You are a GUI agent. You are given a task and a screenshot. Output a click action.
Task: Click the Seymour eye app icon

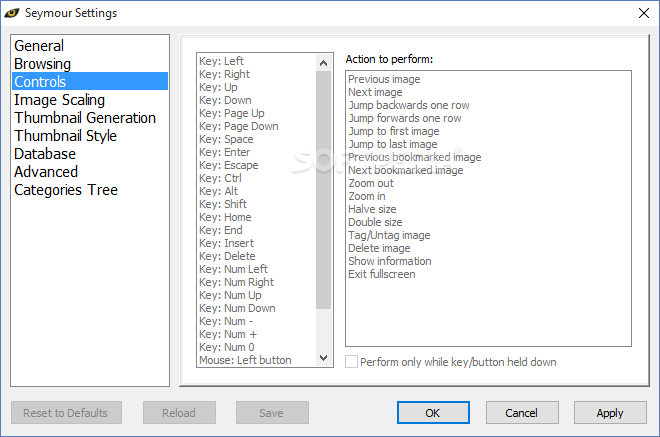(x=12, y=13)
